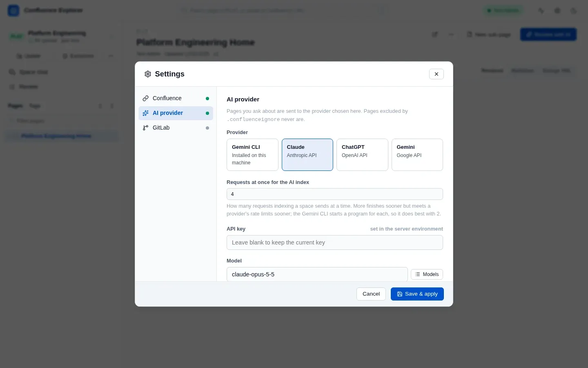This screenshot has width=588, height=368.
Task: Switch to the GitLab settings section
Action: [x=176, y=128]
